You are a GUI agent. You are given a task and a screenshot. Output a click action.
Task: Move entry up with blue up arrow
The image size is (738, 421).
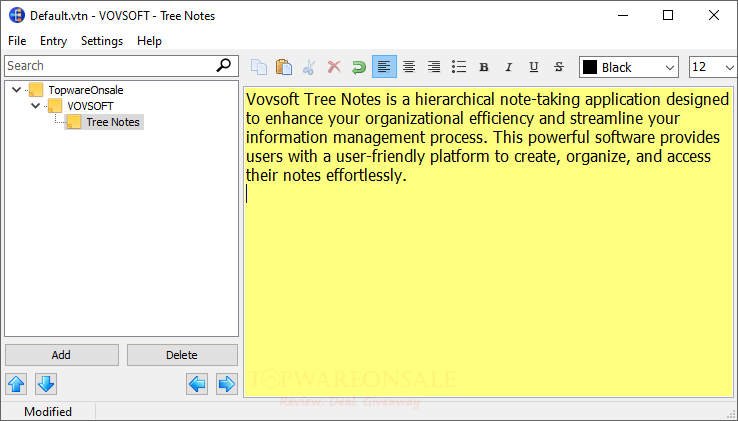coord(16,384)
